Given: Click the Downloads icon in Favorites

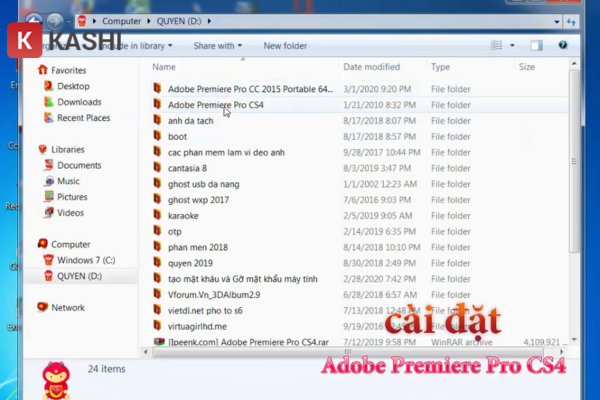Looking at the screenshot, I should (48, 101).
